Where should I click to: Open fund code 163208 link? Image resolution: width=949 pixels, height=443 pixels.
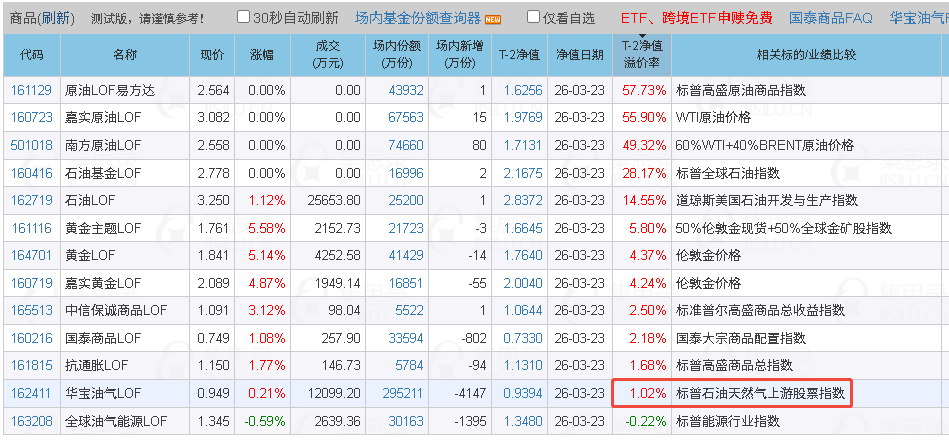(31, 421)
